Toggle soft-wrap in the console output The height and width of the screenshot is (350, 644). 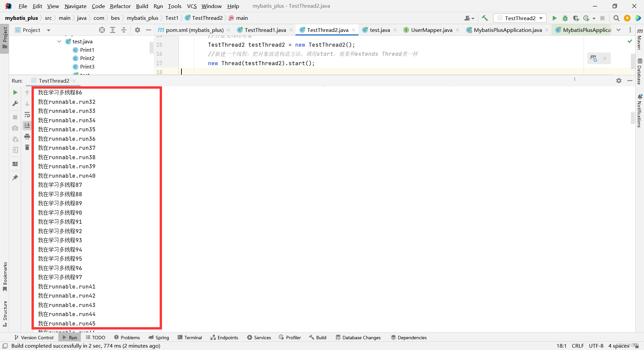[x=27, y=115]
